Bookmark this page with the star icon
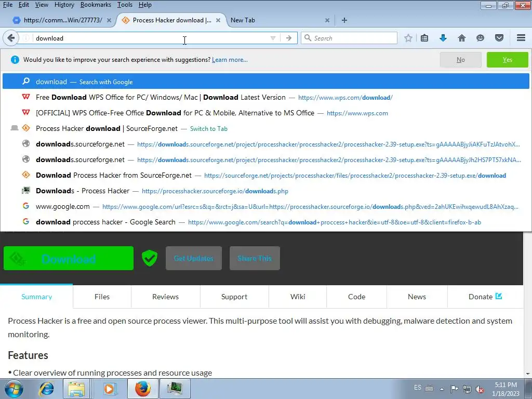532x399 pixels. pos(408,38)
